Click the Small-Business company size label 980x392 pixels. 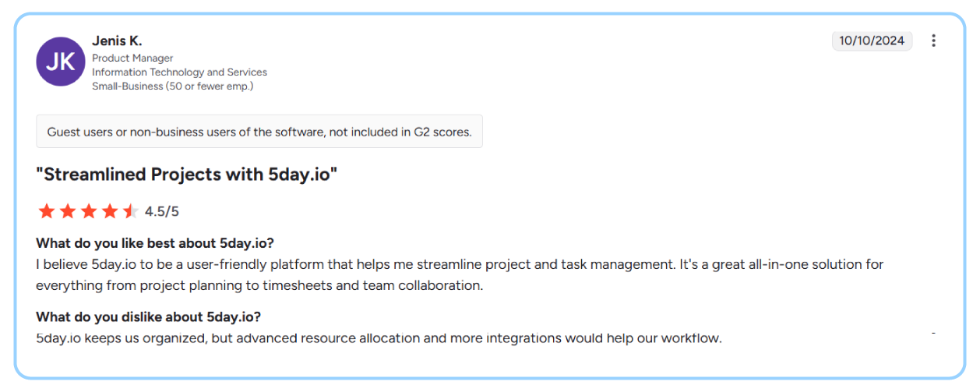coord(172,86)
